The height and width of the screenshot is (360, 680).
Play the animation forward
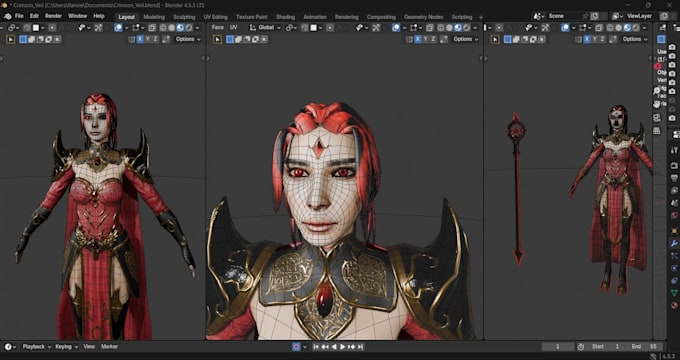click(x=343, y=347)
